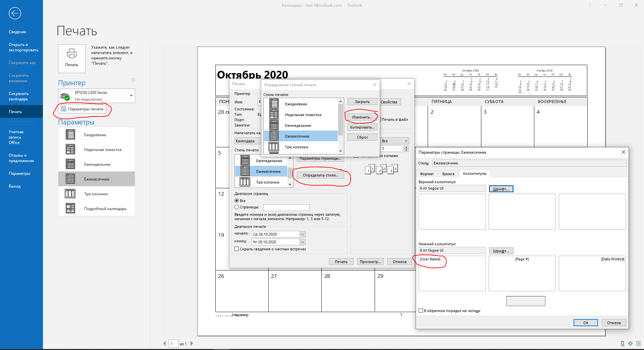This screenshot has width=644, height=350.
Task: Fit one page in preview icon
Action: pos(630,343)
